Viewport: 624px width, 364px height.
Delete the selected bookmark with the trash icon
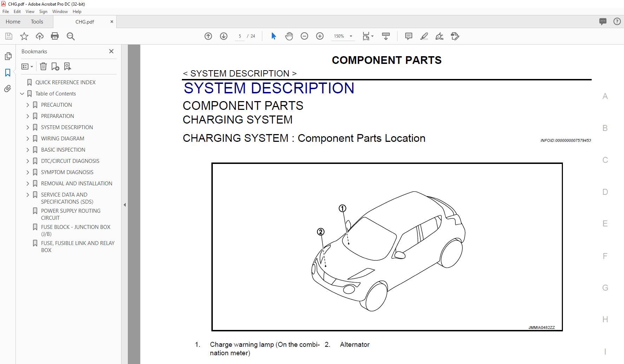[x=43, y=66]
